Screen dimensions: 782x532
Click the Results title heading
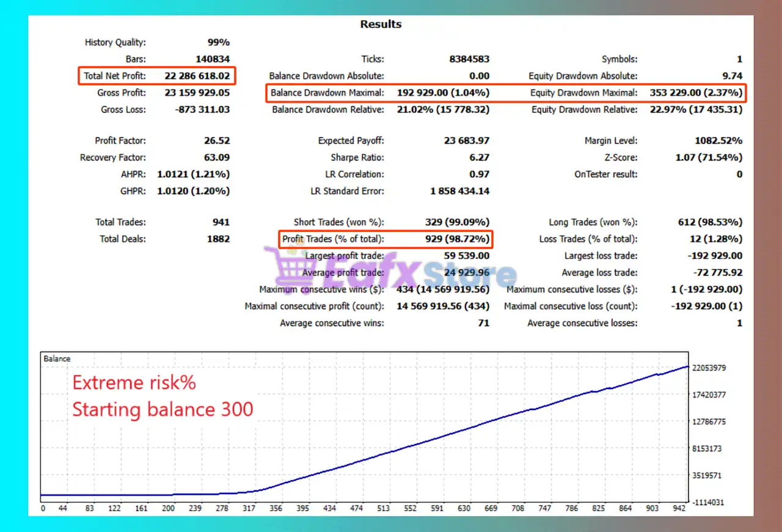(381, 24)
